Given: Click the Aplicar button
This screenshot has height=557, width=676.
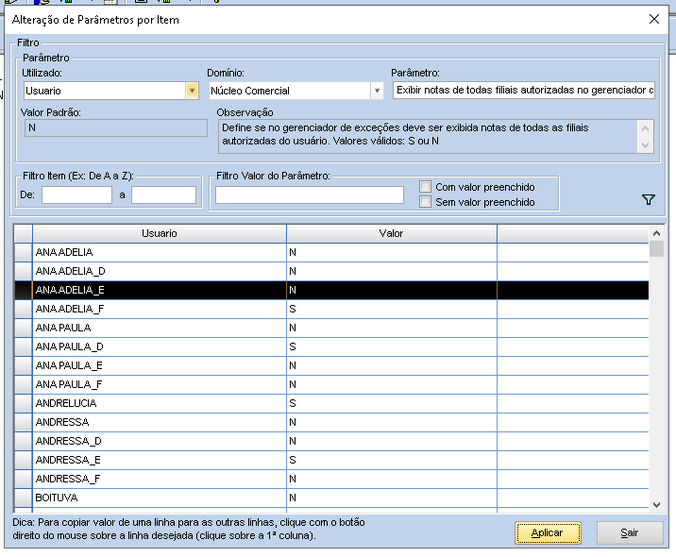Looking at the screenshot, I should click(548, 533).
